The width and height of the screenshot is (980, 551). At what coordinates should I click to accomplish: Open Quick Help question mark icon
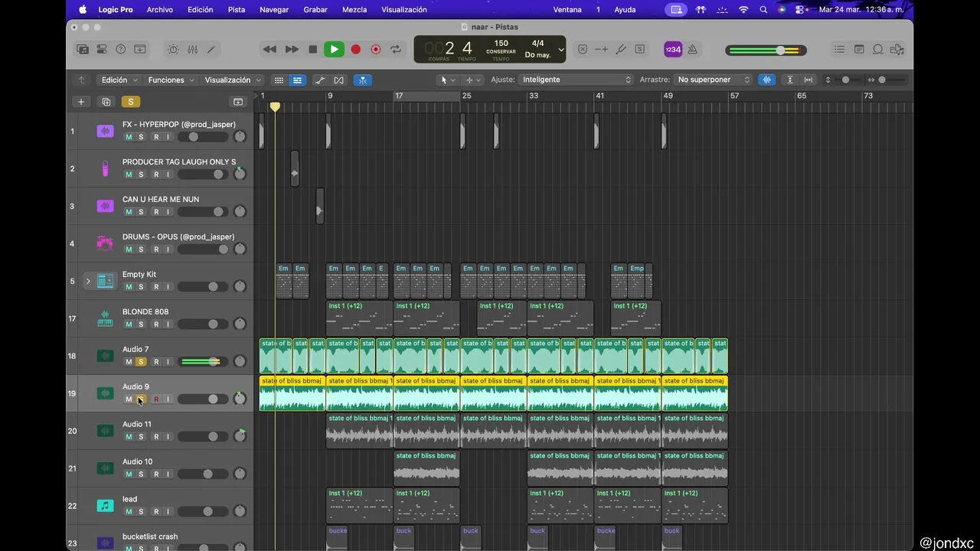click(121, 49)
